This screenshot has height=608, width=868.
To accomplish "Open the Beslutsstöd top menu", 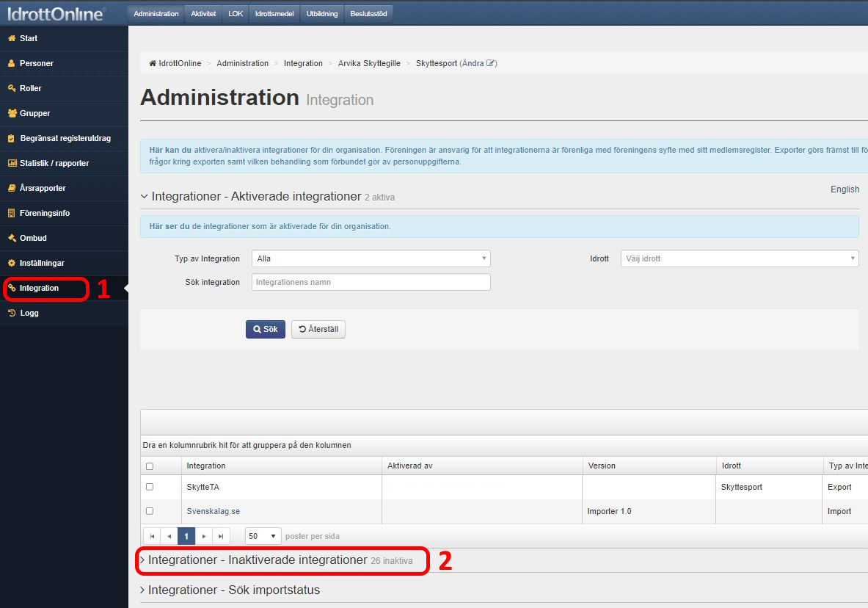I will click(368, 13).
